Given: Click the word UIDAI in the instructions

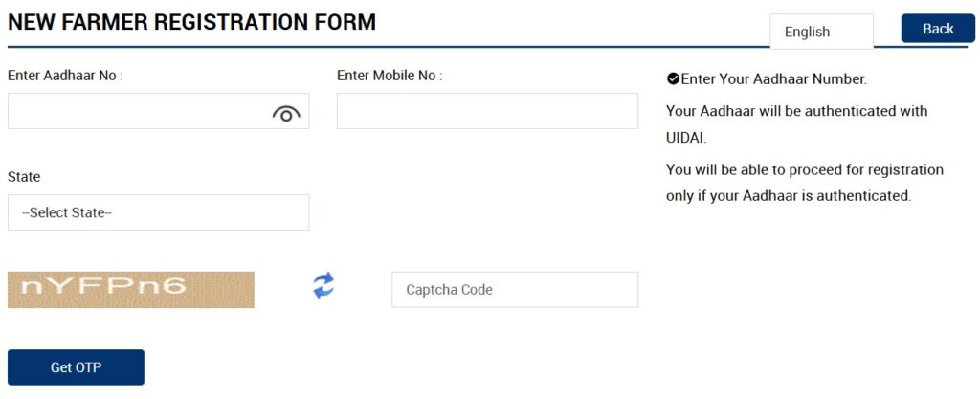Looking at the screenshot, I should pyautogui.click(x=685, y=138).
